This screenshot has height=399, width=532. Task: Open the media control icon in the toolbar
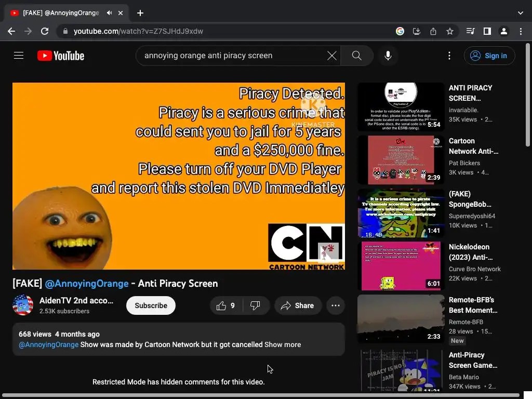tap(470, 31)
